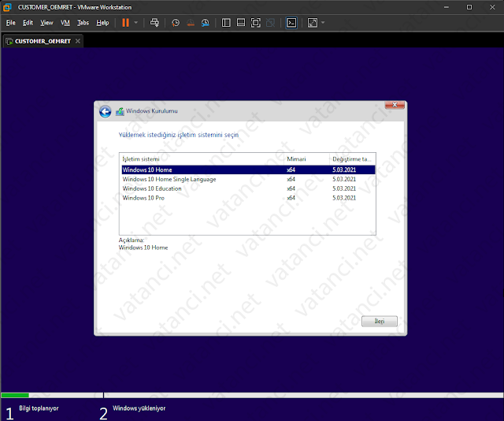Screen dimensions: 504x421
Task: Click the Mimari column header
Action: coord(307,159)
